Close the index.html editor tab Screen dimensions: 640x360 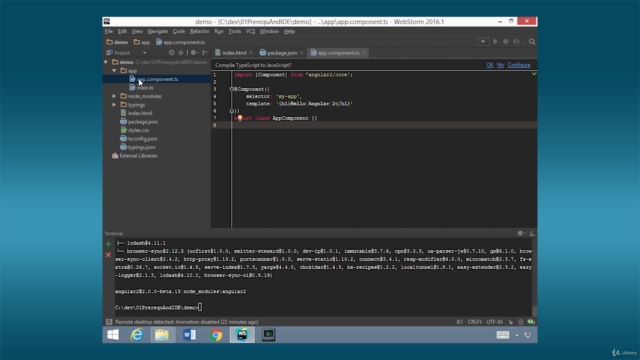(251, 53)
